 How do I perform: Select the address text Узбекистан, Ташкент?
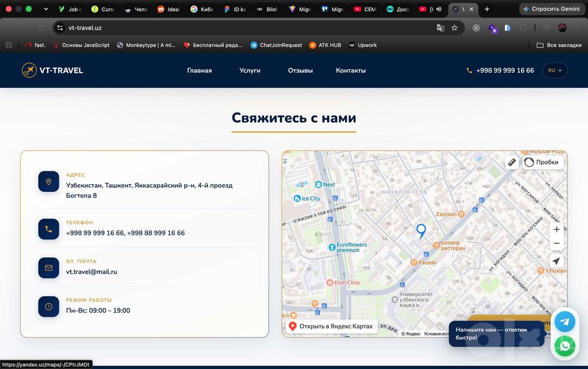click(149, 190)
